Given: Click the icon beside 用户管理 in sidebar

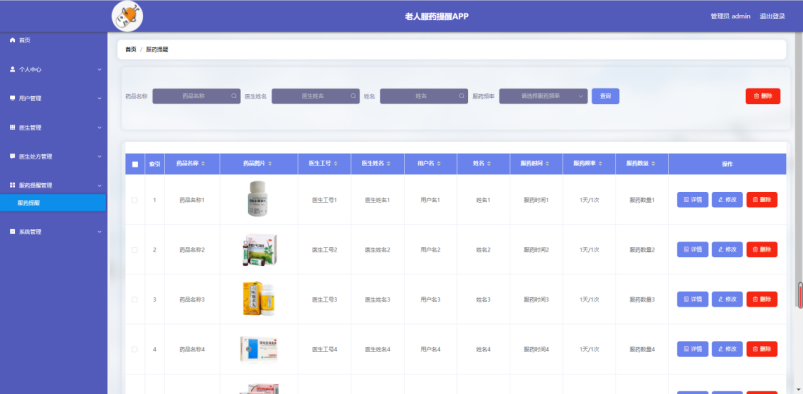Looking at the screenshot, I should coord(12,98).
